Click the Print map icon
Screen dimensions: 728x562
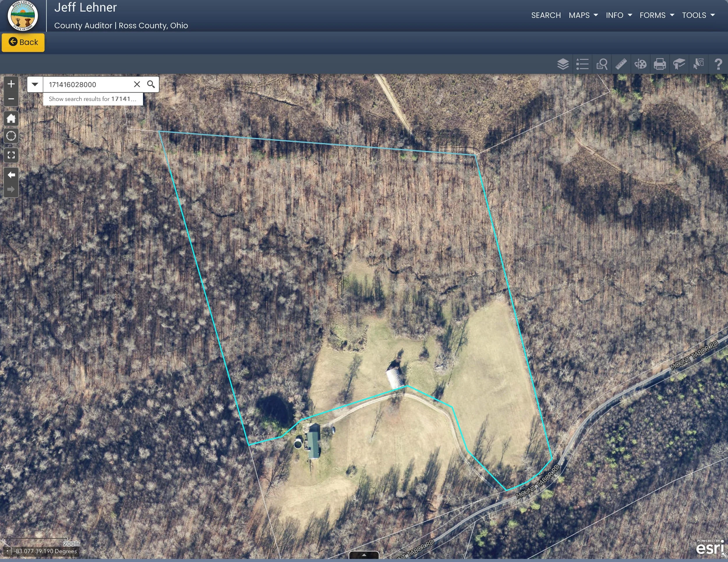660,64
